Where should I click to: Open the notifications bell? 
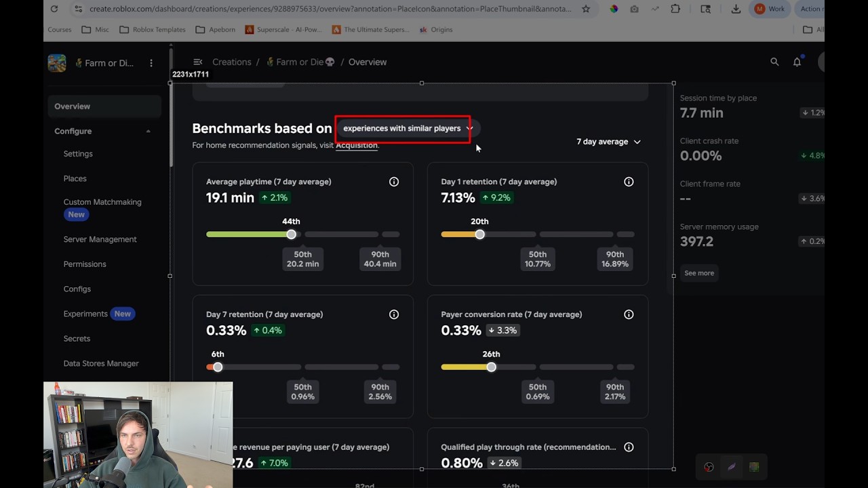(797, 62)
